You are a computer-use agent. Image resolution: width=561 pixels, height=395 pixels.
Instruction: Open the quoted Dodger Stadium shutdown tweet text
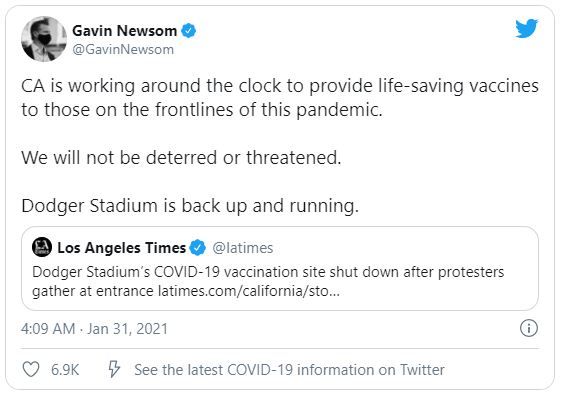pos(268,281)
